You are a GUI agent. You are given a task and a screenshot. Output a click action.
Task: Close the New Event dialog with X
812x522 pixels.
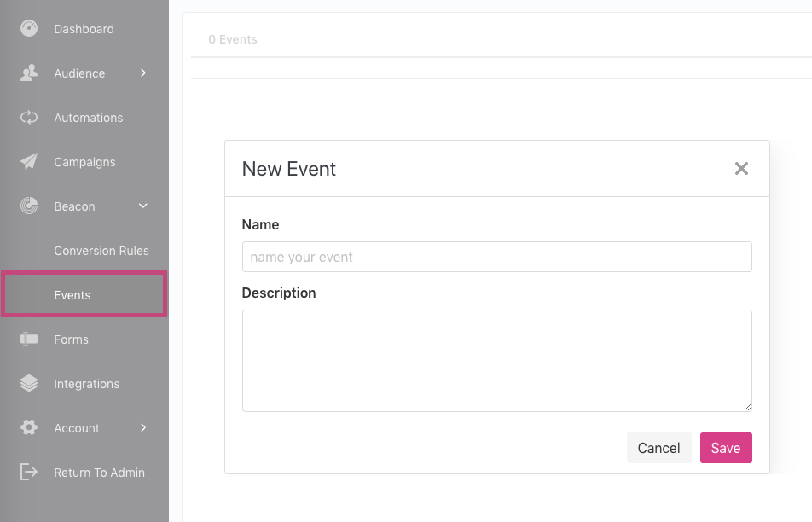(x=741, y=168)
